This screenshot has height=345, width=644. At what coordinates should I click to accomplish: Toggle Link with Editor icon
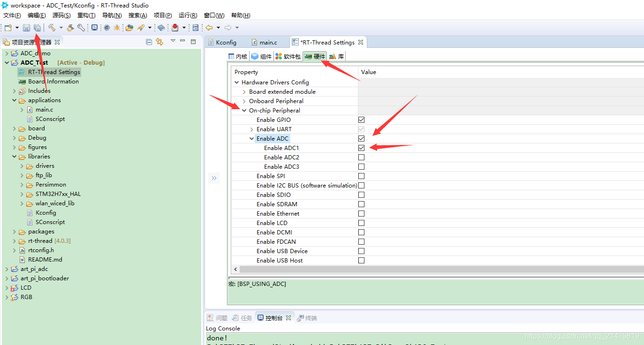tap(159, 42)
